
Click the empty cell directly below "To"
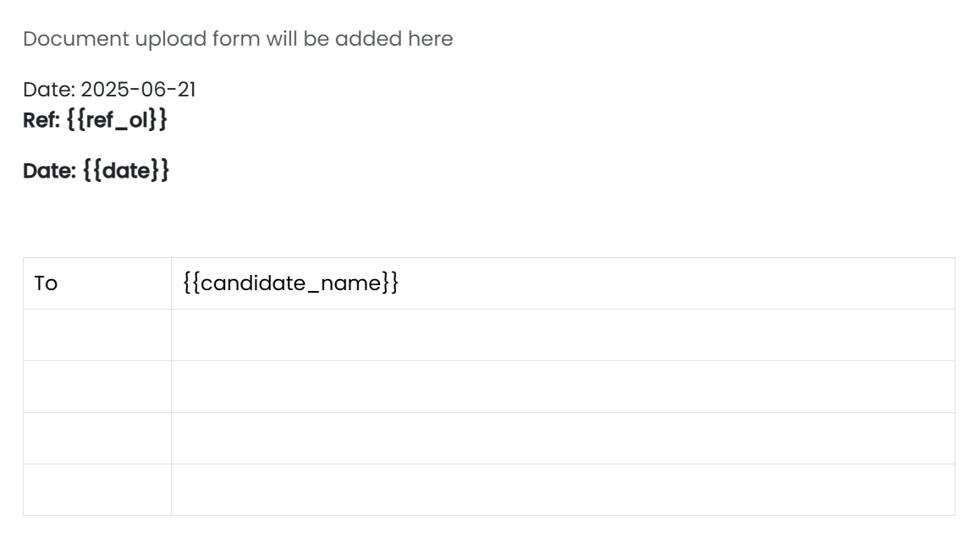97,335
